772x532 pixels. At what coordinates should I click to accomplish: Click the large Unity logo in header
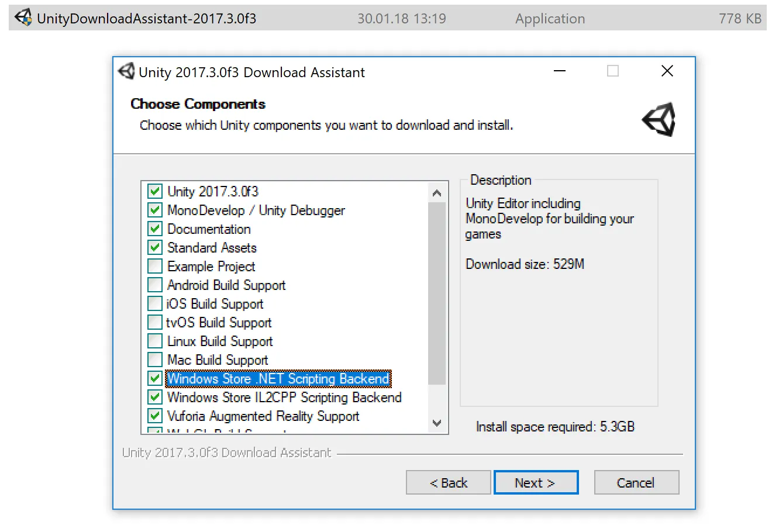659,120
